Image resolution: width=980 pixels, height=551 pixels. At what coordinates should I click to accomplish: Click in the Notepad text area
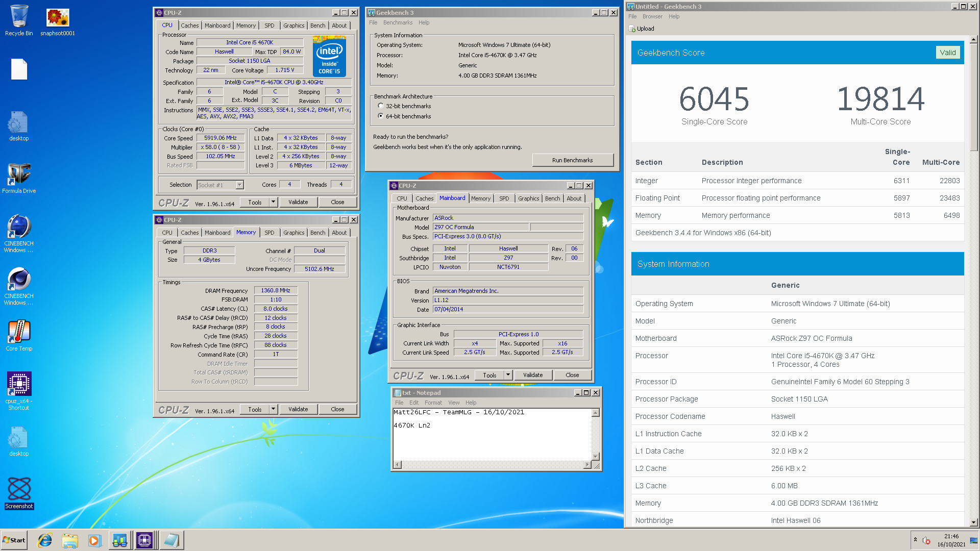pos(492,434)
